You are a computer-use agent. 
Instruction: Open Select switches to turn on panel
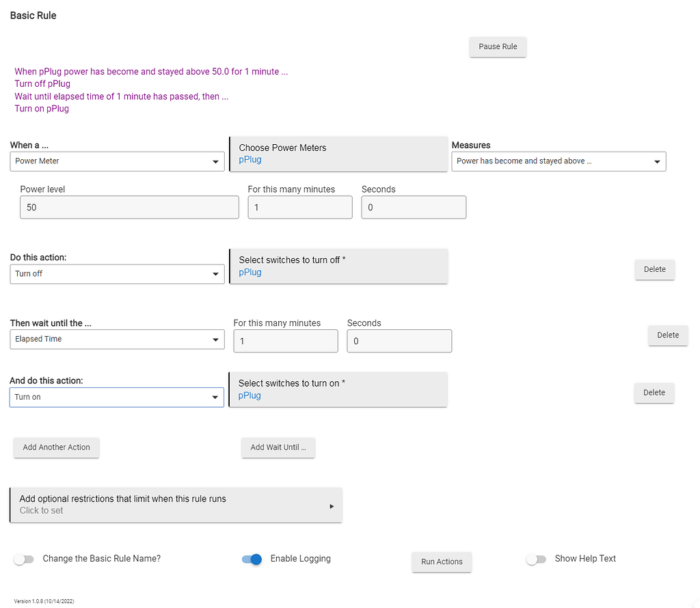coord(338,389)
